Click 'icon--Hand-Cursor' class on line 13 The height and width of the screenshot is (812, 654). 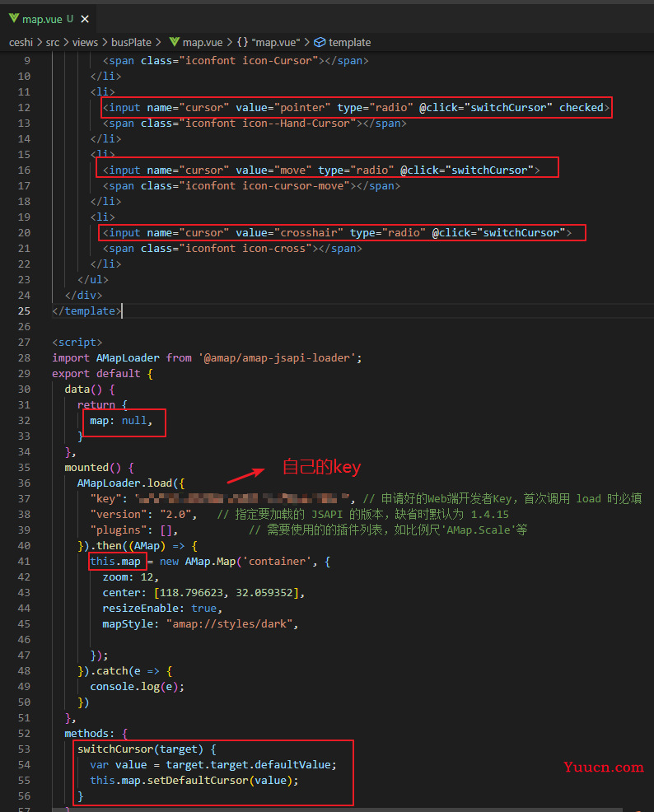pyautogui.click(x=297, y=123)
